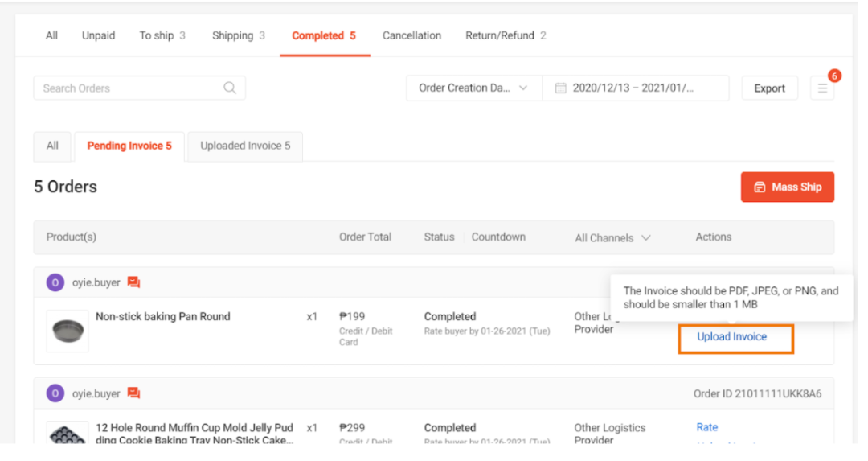Click the search magnifier icon
Screen dimensions: 868x461
point(230,88)
